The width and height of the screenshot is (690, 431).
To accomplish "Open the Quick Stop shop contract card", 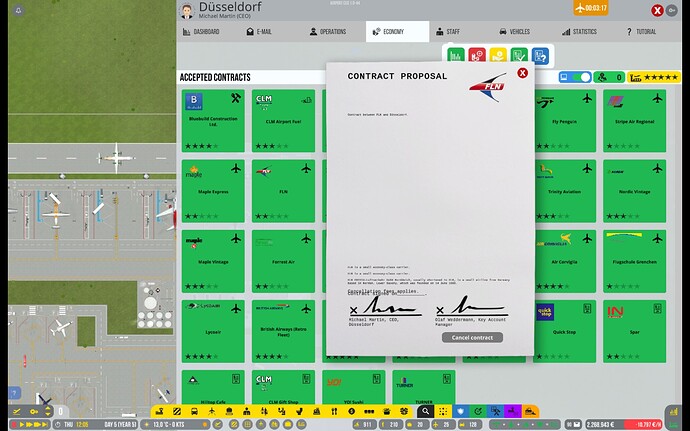I will (x=565, y=332).
